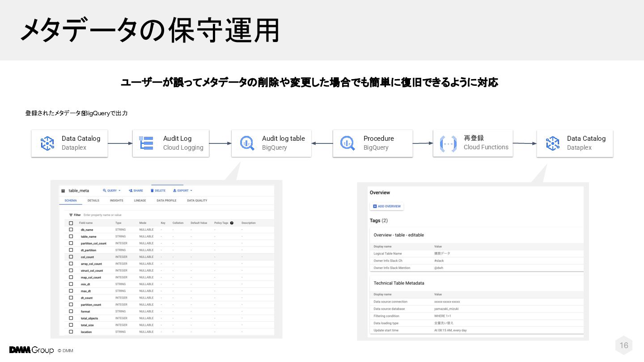Click the table icon beside table_meta
Screen dimensions: 644x362
63,191
